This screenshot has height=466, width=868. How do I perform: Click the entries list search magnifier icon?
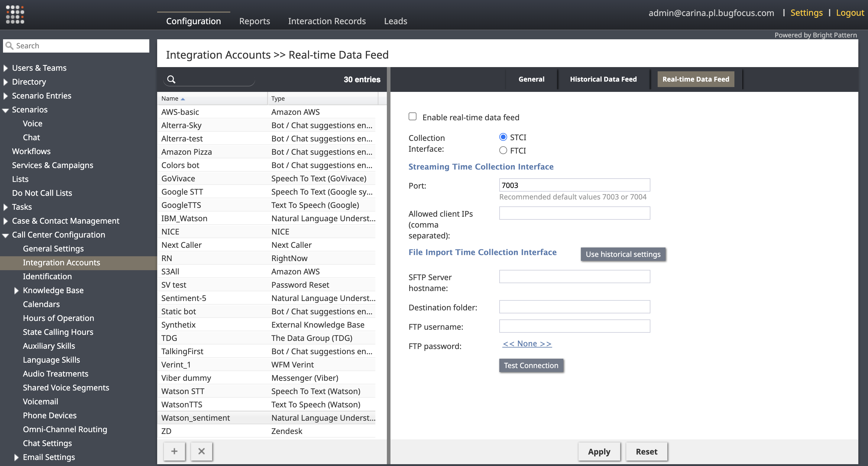point(171,79)
